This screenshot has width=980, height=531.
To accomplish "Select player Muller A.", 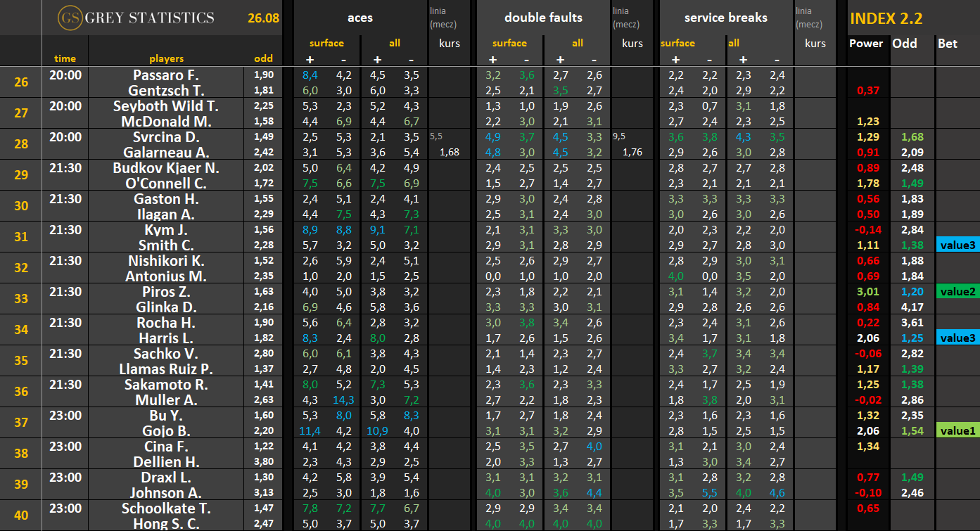I will pyautogui.click(x=166, y=399).
